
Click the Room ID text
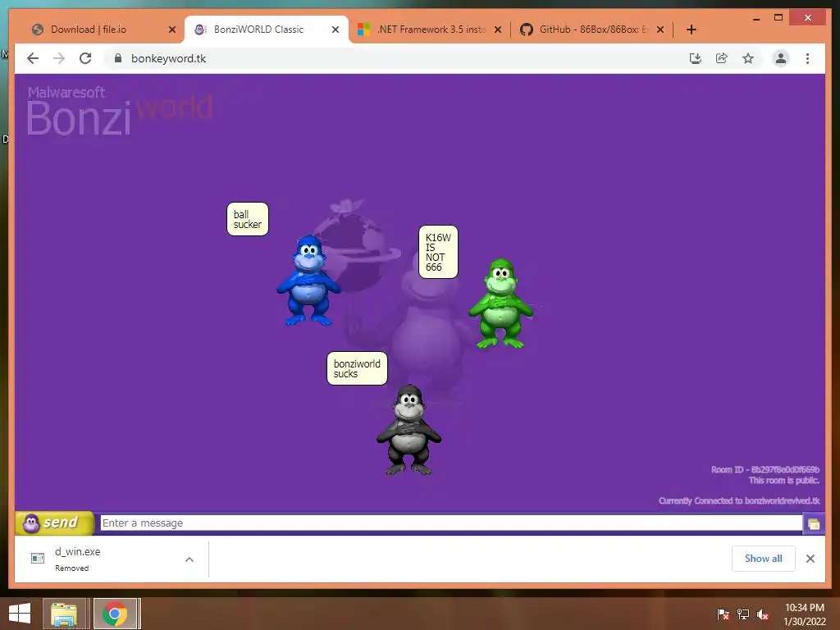[765, 470]
